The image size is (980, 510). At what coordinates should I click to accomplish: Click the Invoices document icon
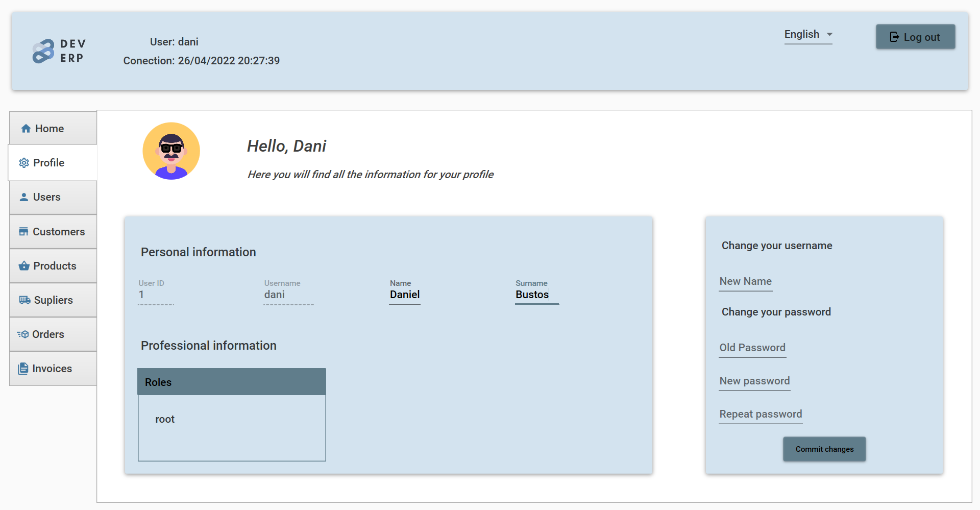[x=23, y=368]
